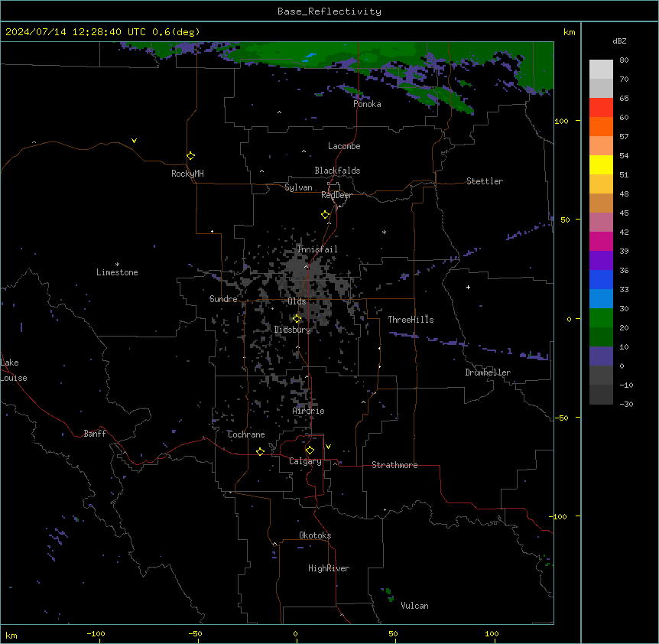Click the Blackfalds city label
Viewport: 659px width, 644px height.
tap(337, 171)
